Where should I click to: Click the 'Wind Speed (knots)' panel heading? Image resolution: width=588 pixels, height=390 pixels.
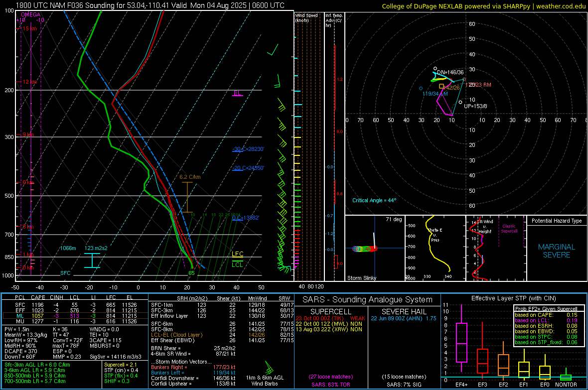pyautogui.click(x=306, y=17)
